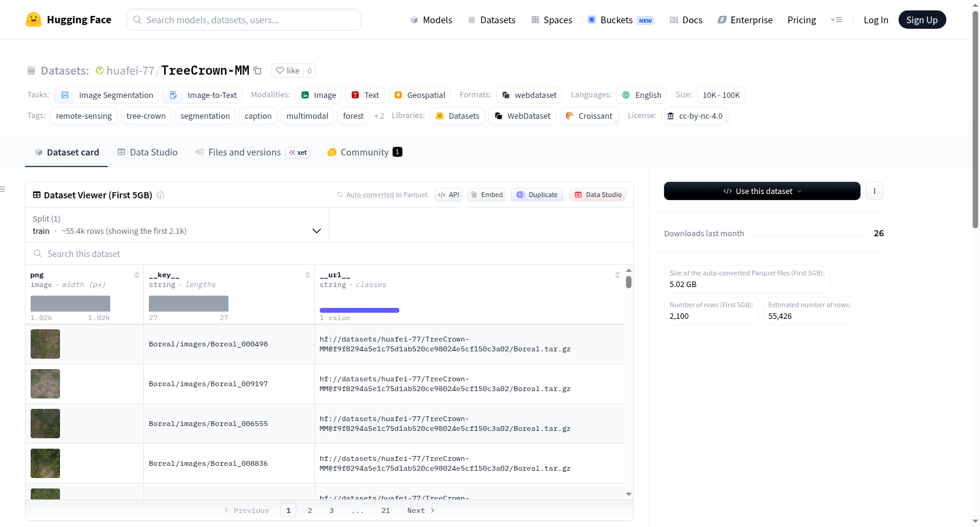Viewport: 980px width, 527px height.
Task: Click the Croissant library tag
Action: tap(589, 116)
